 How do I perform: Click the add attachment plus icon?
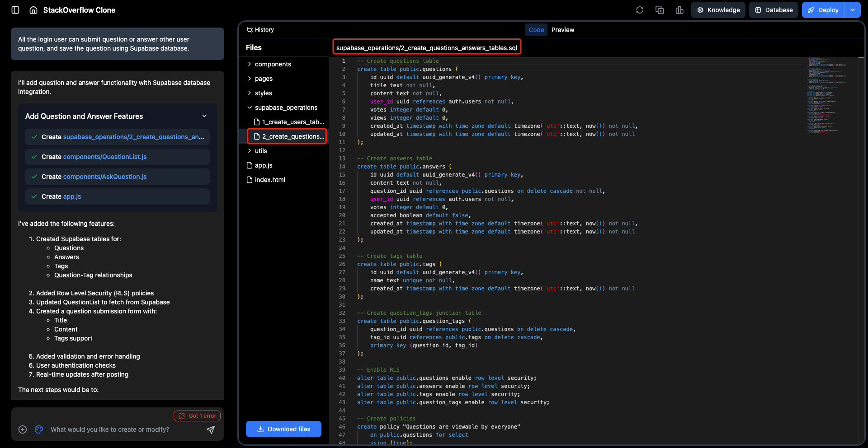23,429
